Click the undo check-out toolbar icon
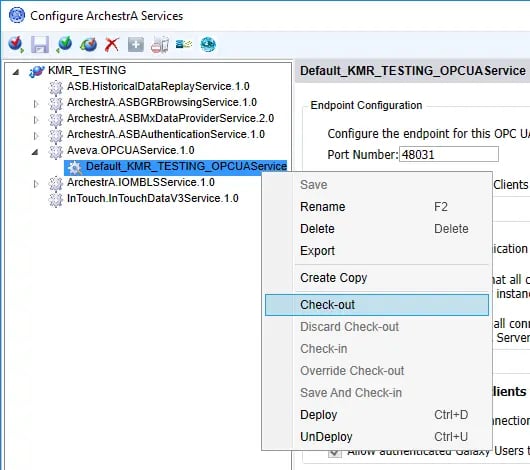Image resolution: width=530 pixels, height=470 pixels. pyautogui.click(x=88, y=44)
